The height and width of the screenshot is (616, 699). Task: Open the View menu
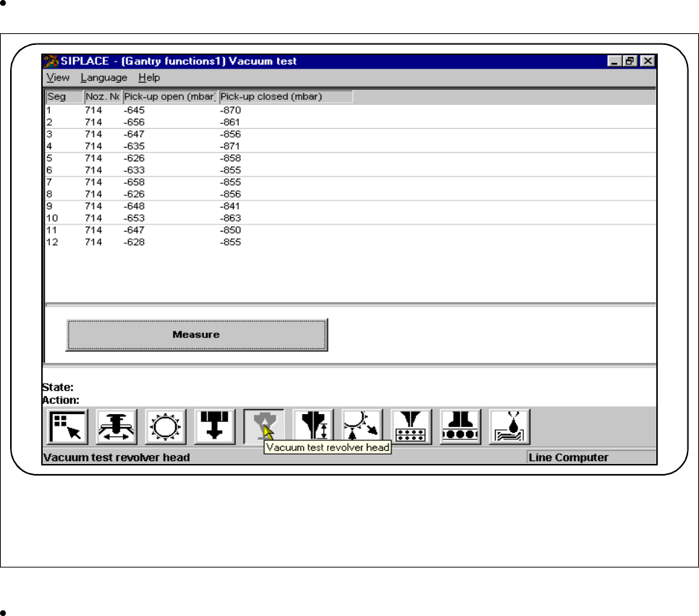[x=58, y=77]
